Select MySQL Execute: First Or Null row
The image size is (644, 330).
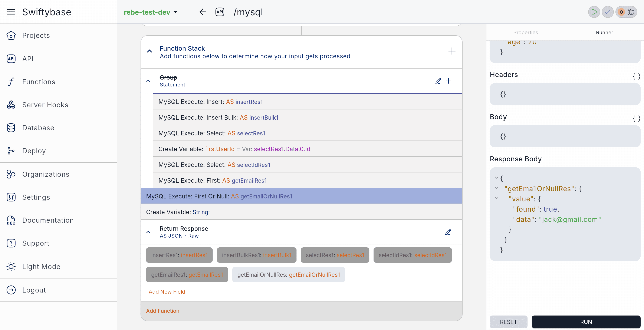302,196
